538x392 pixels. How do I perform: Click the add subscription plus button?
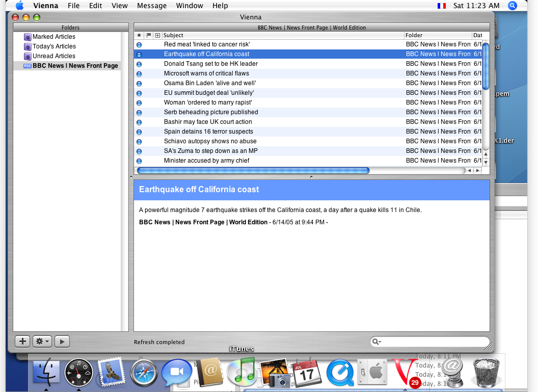pos(22,341)
